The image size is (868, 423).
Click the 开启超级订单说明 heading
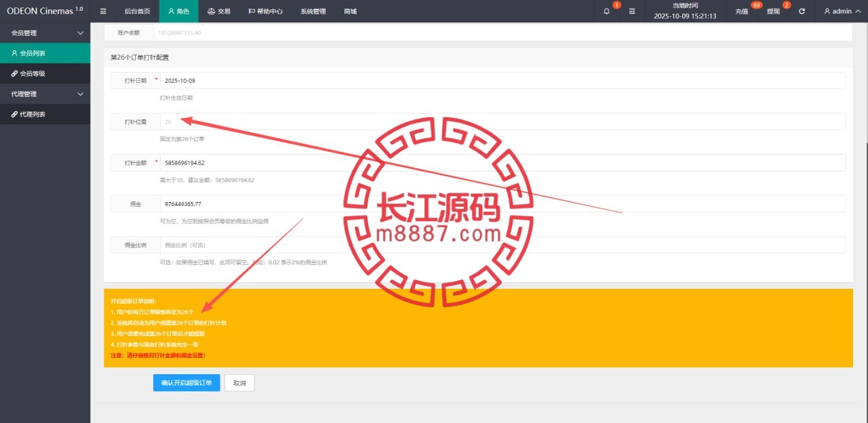[134, 300]
